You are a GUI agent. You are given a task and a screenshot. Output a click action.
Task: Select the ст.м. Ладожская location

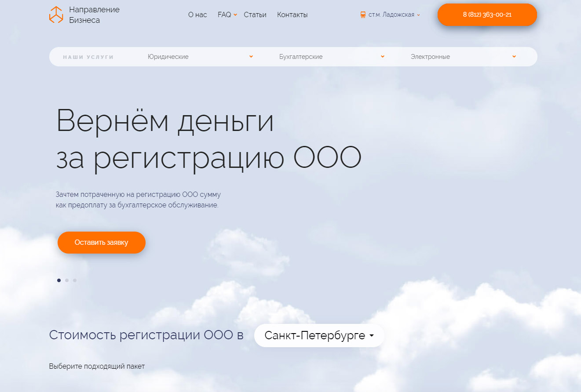pyautogui.click(x=391, y=15)
